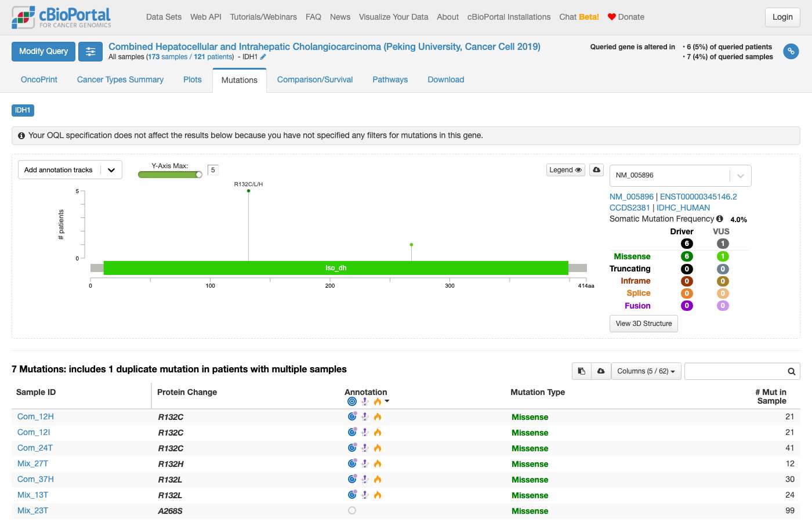
Task: Click the OncoKB icon for Com_12H row
Action: pos(352,416)
